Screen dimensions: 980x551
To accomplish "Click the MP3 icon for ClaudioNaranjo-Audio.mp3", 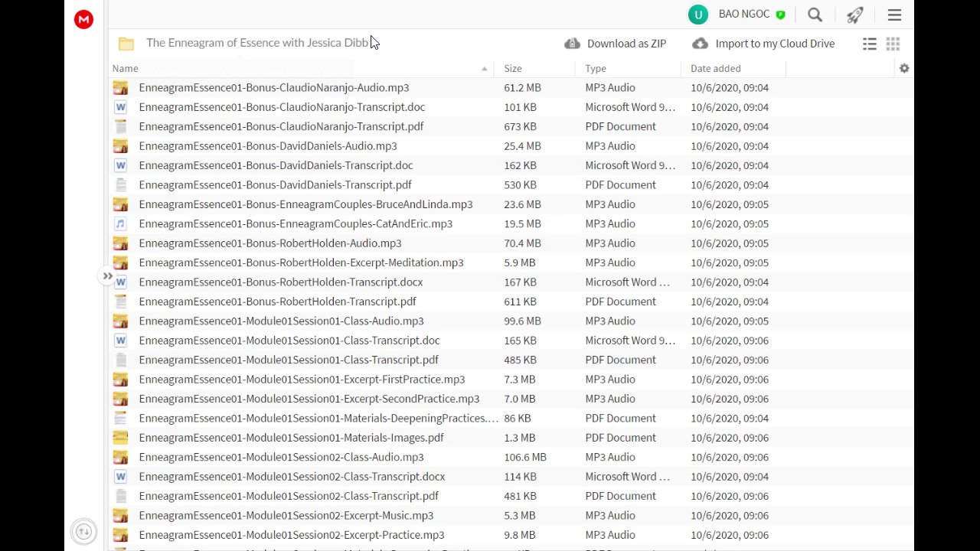I will (x=120, y=88).
